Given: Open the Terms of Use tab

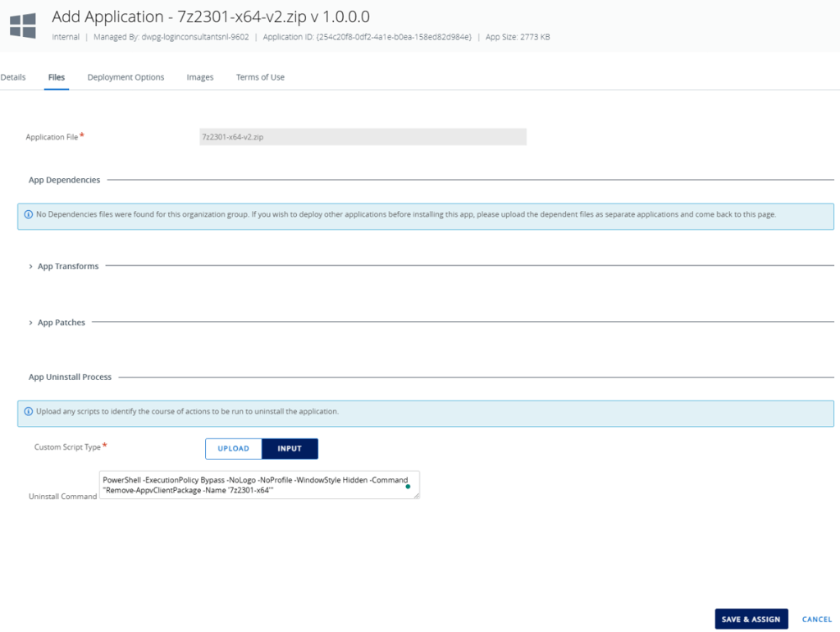Looking at the screenshot, I should 260,77.
